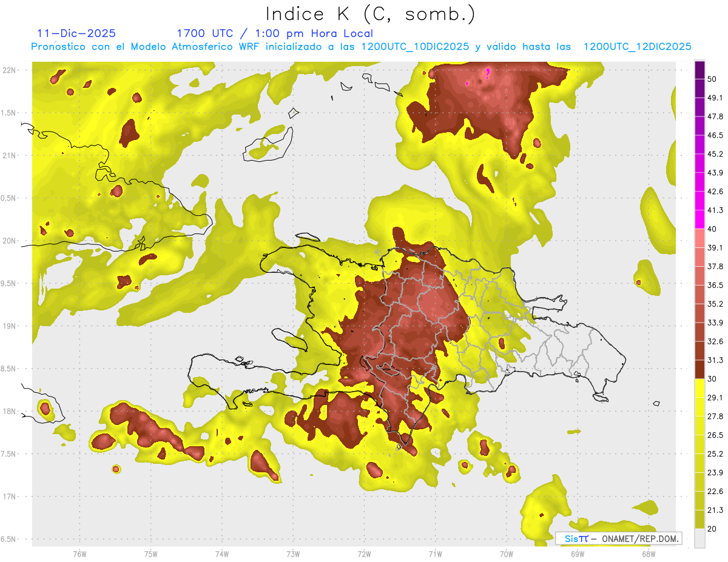Click the '22.6' colorbar value
Image resolution: width=728 pixels, height=562 pixels.
(x=715, y=491)
